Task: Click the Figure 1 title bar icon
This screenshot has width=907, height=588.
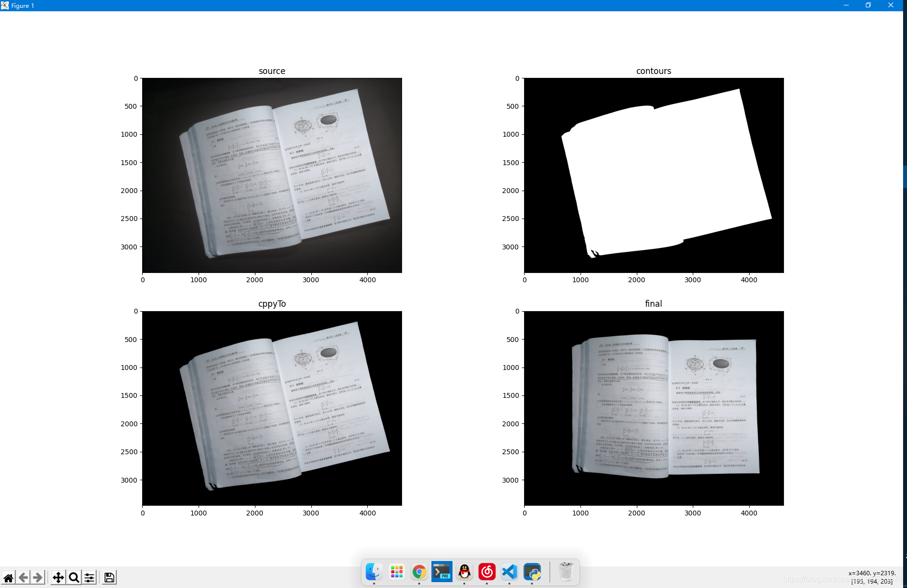Action: (5, 5)
